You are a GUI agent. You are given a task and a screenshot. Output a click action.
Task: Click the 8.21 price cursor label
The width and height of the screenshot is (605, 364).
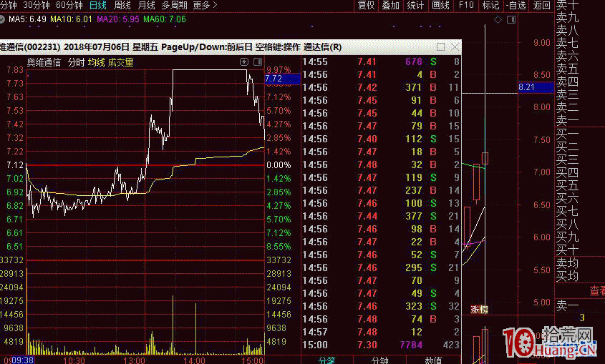point(536,87)
